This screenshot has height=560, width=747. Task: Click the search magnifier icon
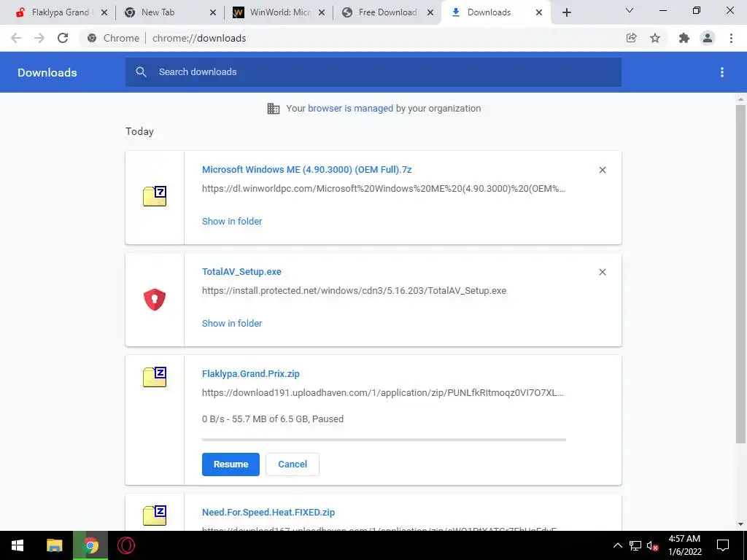pyautogui.click(x=141, y=72)
